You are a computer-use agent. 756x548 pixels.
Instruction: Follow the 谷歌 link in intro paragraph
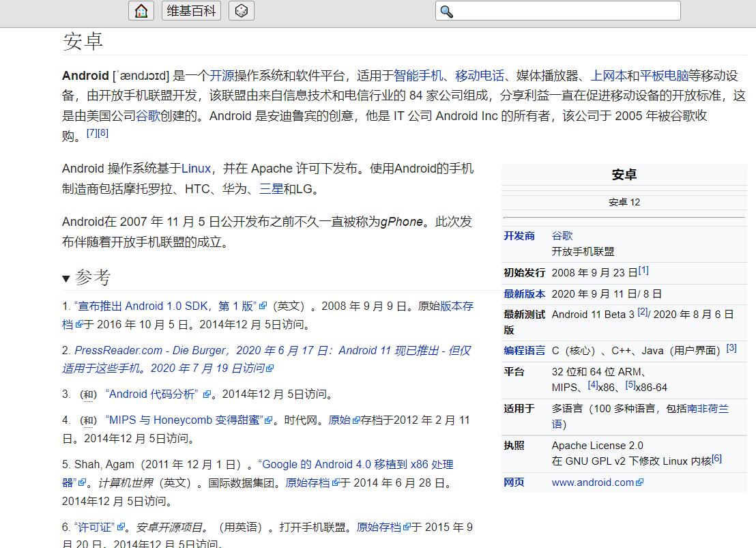coord(148,116)
